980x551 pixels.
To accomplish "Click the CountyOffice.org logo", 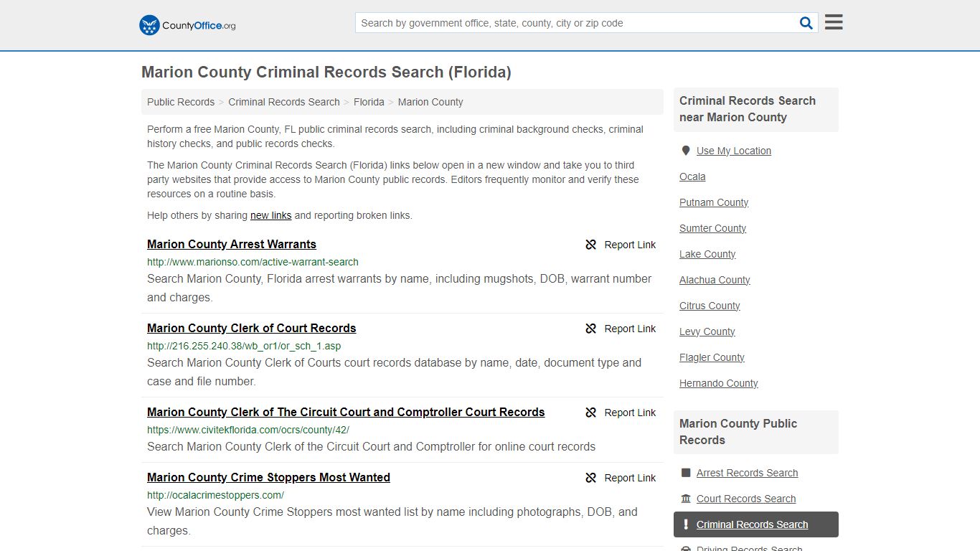I will click(x=187, y=25).
